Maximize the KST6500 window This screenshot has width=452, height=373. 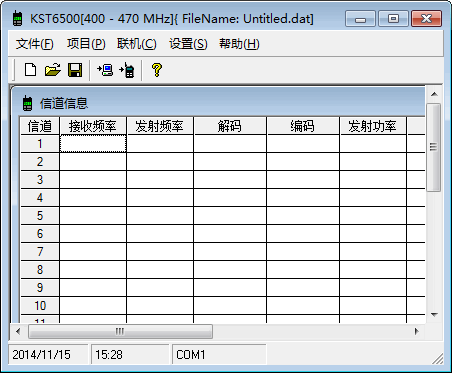(393, 18)
